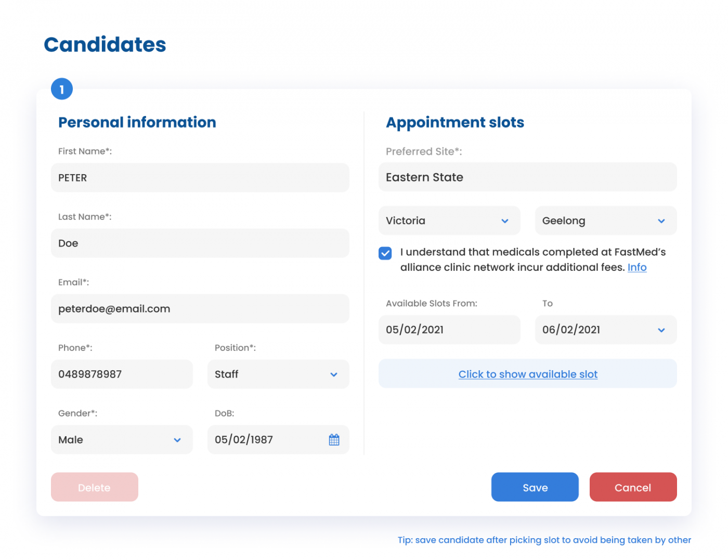Select the Available Slots From date field
Screen dimensions: 728x560
[x=449, y=330]
